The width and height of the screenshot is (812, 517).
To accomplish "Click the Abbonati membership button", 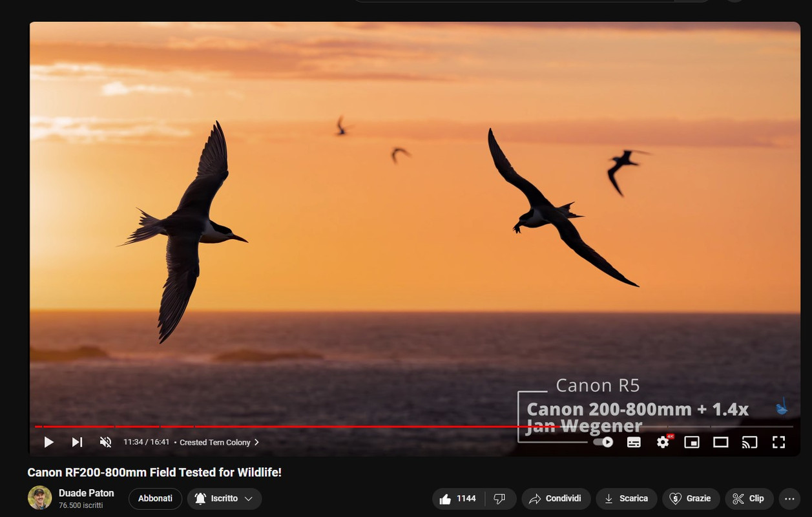I will point(156,498).
